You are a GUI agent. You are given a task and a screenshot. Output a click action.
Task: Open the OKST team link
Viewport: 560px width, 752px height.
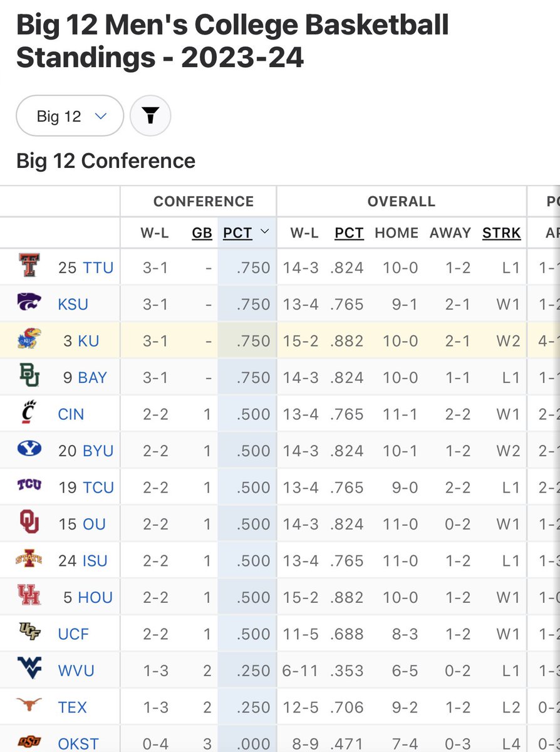coord(78,744)
